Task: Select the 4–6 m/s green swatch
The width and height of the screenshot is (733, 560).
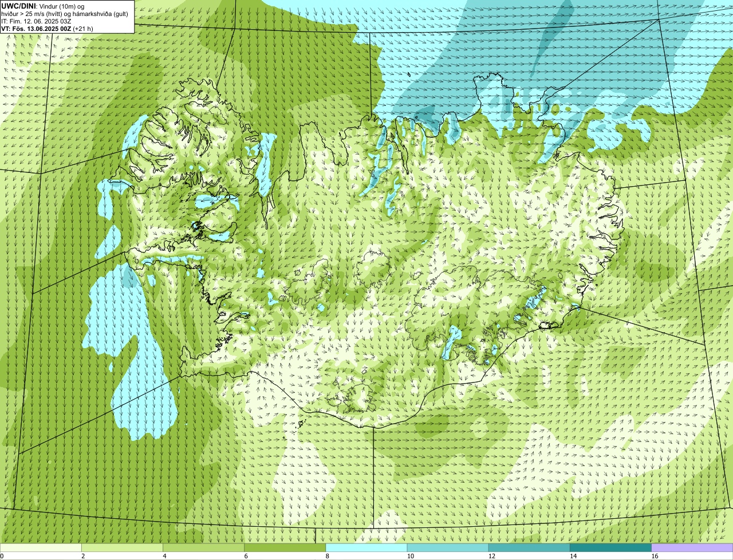Action: click(x=203, y=548)
